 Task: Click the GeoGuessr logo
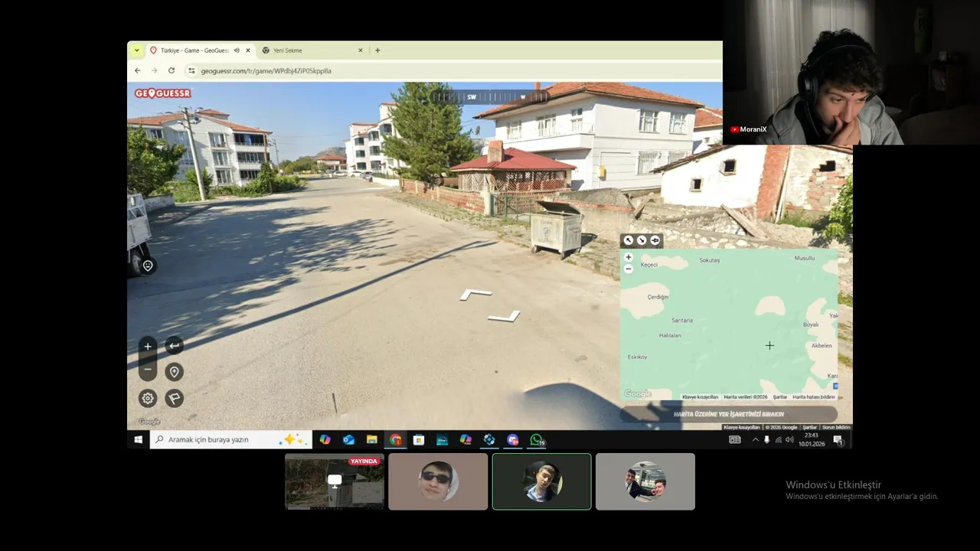point(162,93)
